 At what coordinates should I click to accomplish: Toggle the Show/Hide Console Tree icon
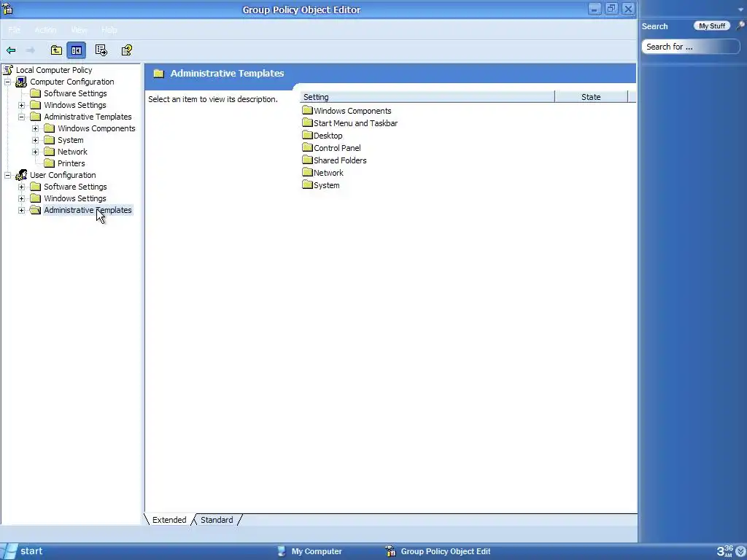pyautogui.click(x=76, y=50)
